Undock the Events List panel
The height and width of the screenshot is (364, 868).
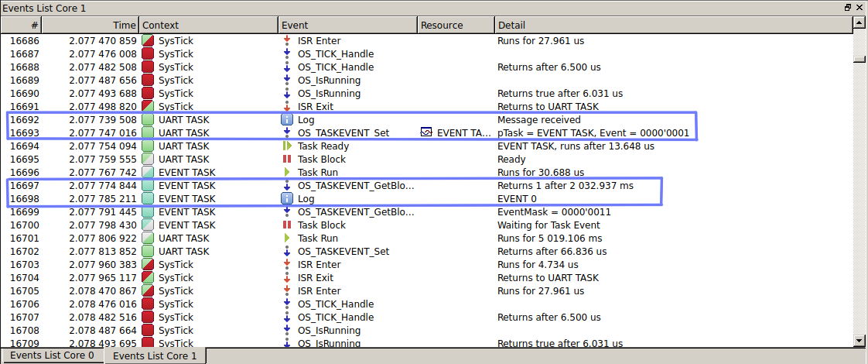848,8
